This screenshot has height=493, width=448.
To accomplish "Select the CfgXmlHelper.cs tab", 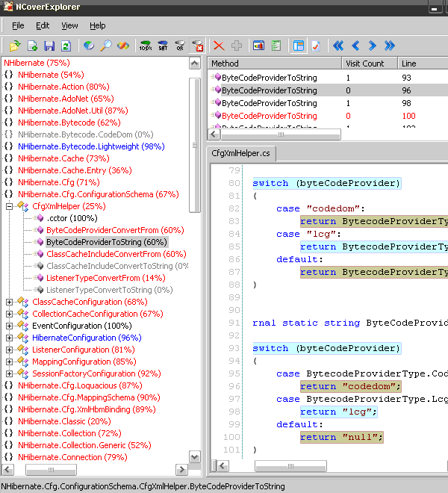I will 240,153.
